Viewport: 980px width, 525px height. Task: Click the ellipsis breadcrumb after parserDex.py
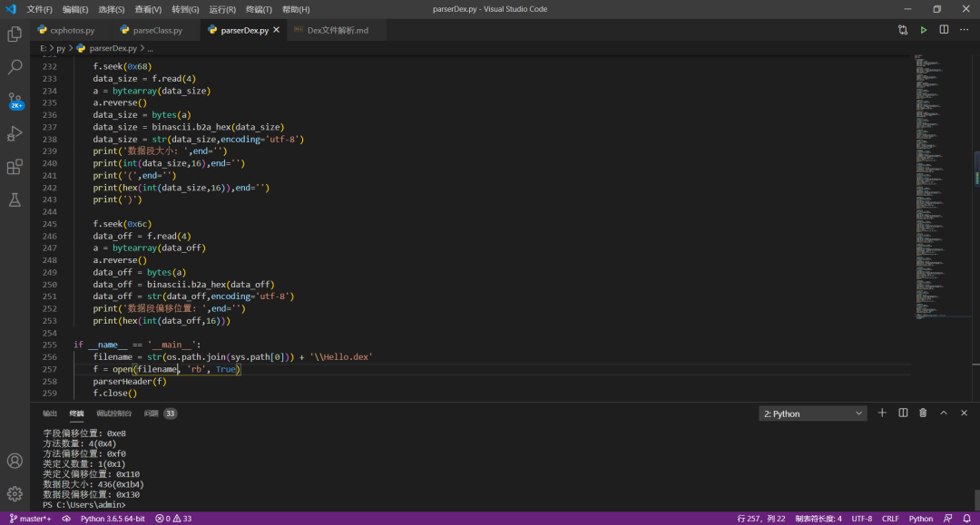[150, 48]
